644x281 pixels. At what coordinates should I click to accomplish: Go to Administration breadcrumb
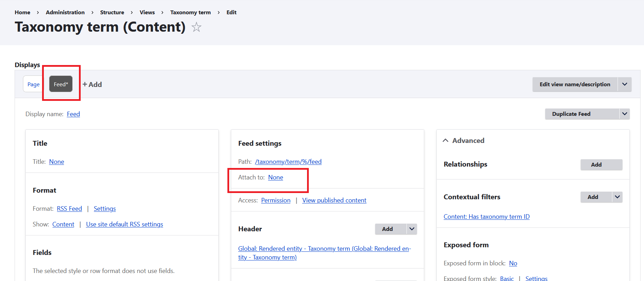point(65,12)
